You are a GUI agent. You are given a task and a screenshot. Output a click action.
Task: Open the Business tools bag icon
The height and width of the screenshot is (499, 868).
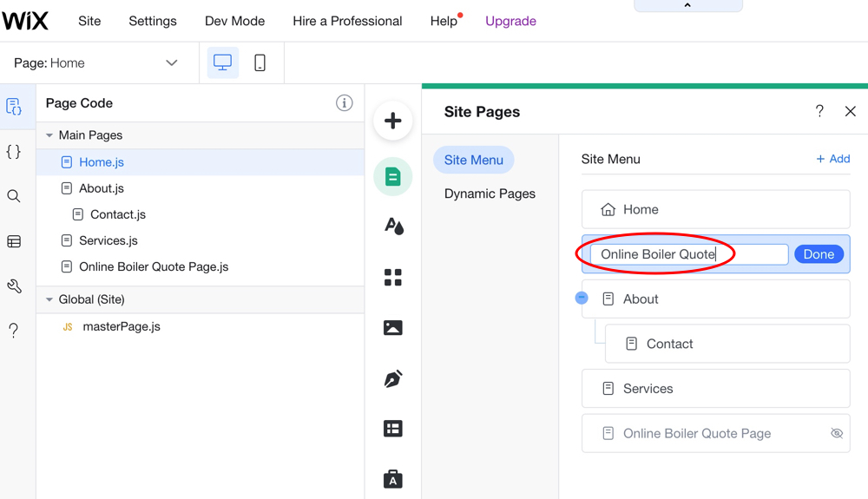pos(393,479)
